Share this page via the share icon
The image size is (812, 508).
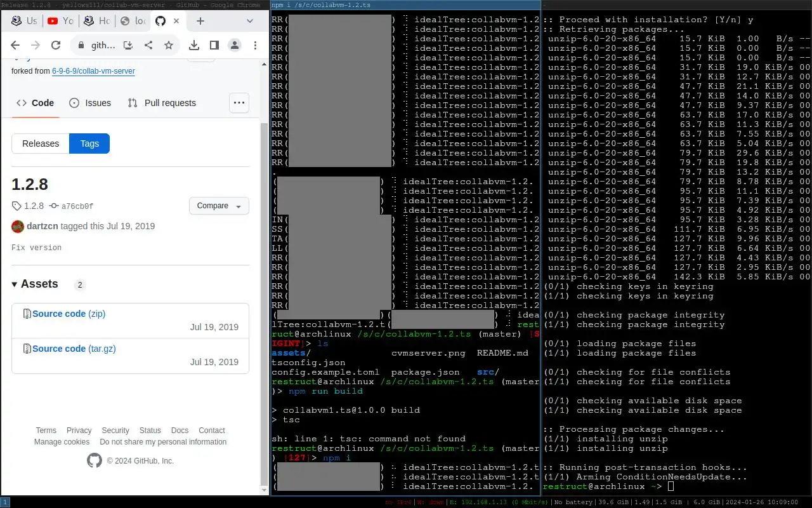pos(148,45)
